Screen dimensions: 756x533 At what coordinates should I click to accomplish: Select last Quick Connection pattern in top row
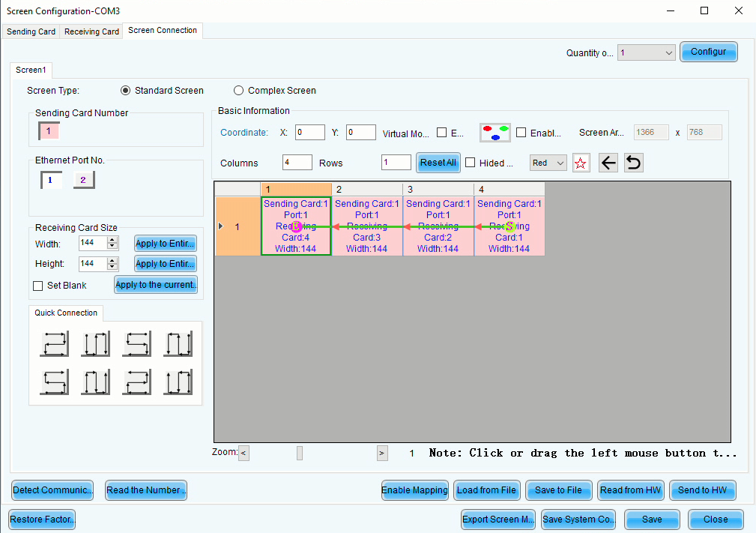178,344
